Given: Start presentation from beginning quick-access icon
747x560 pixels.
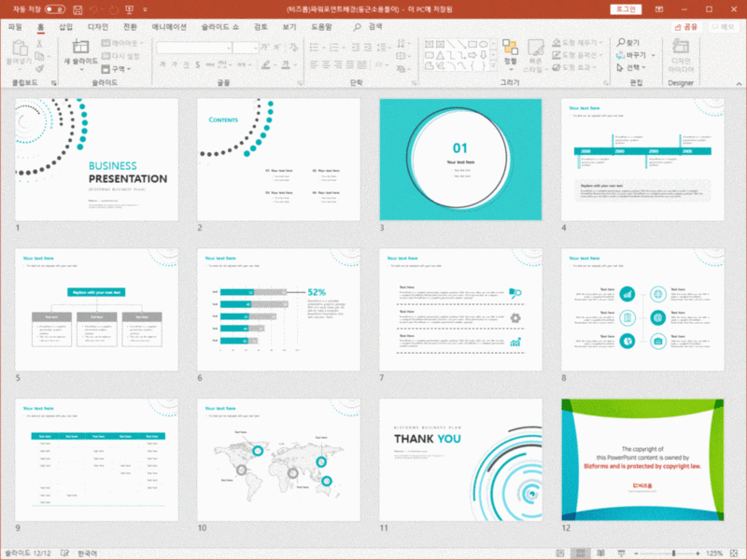Looking at the screenshot, I should 129,9.
